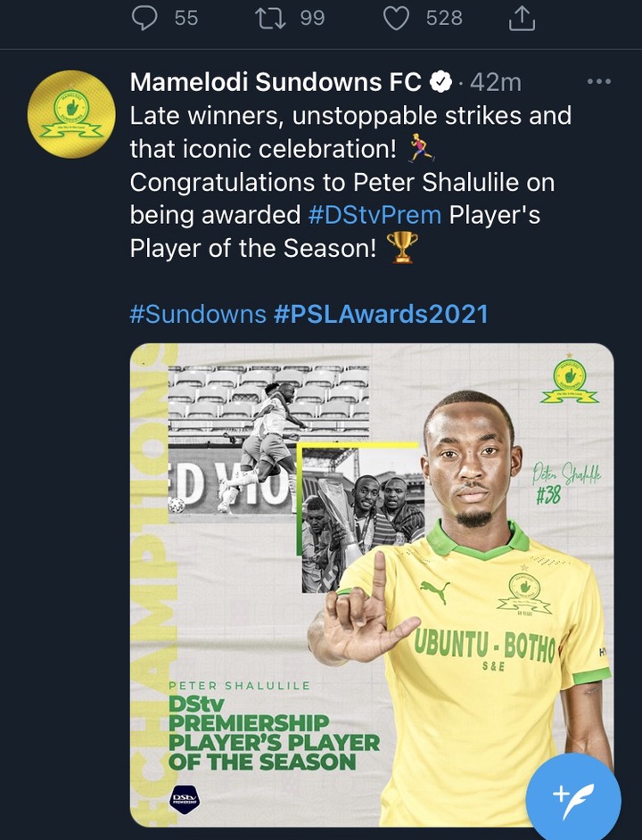
Task: Open the Peter Shalulile award image
Action: point(371,584)
